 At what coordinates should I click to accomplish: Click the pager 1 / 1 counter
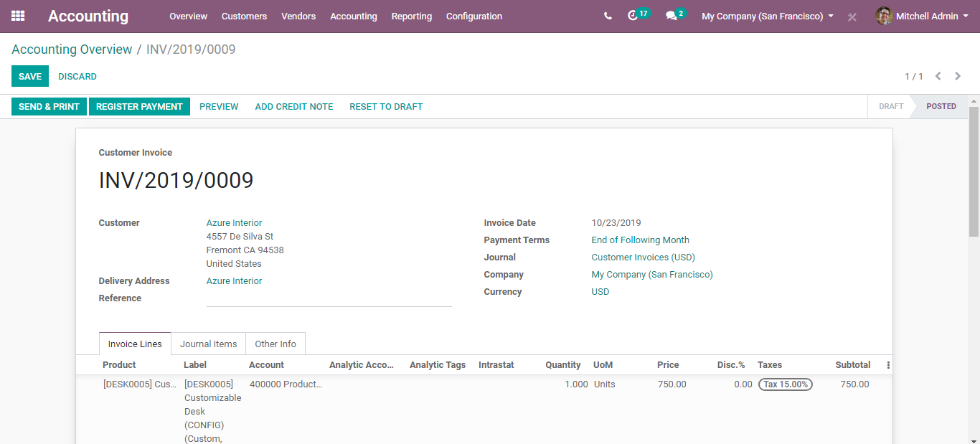913,76
